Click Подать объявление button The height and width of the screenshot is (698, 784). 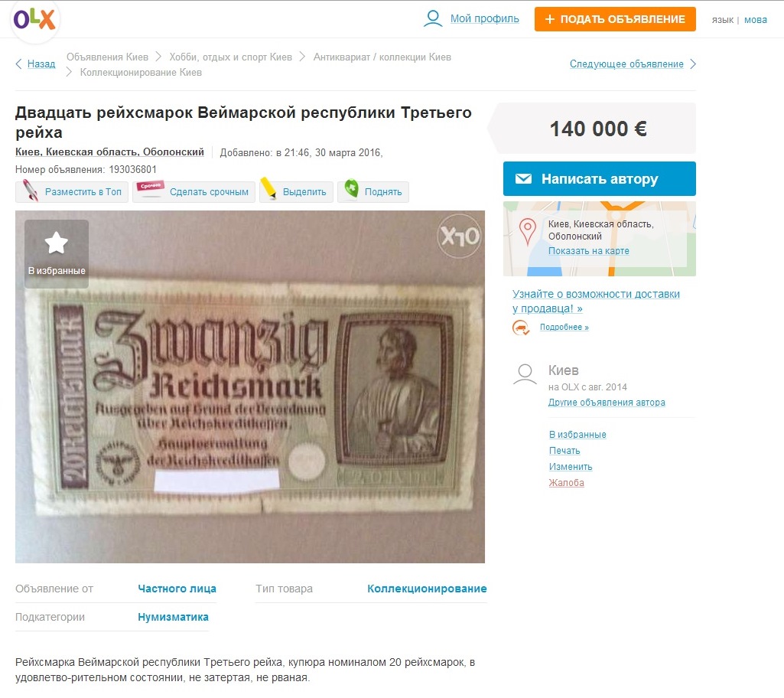pos(615,19)
